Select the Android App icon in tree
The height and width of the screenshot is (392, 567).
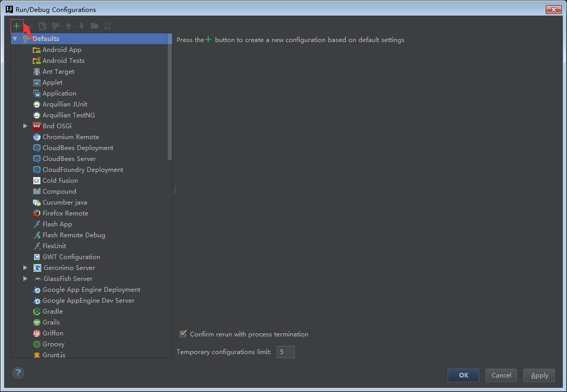point(36,50)
